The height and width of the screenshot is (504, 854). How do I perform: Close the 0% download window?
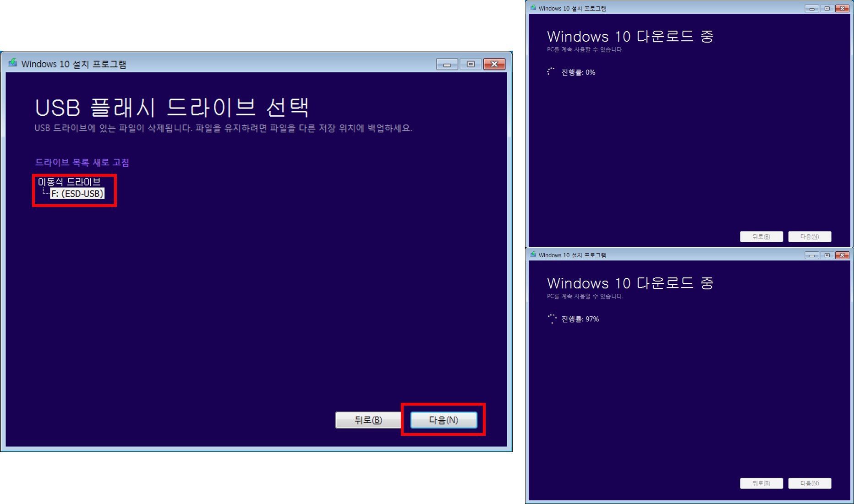842,8
